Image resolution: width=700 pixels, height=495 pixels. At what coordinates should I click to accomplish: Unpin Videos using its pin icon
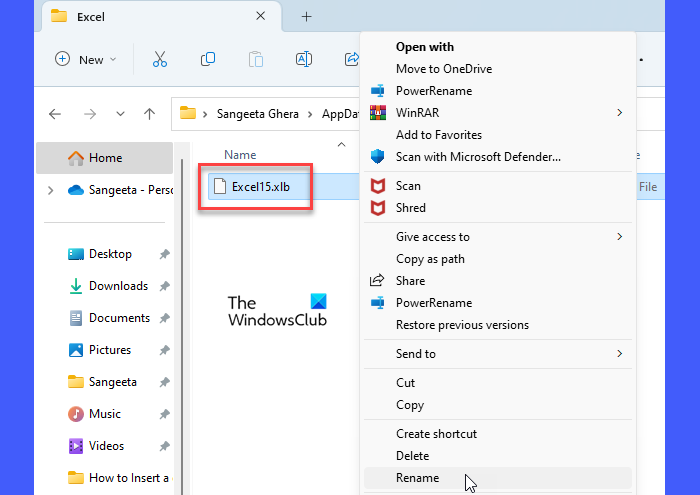pyautogui.click(x=165, y=446)
